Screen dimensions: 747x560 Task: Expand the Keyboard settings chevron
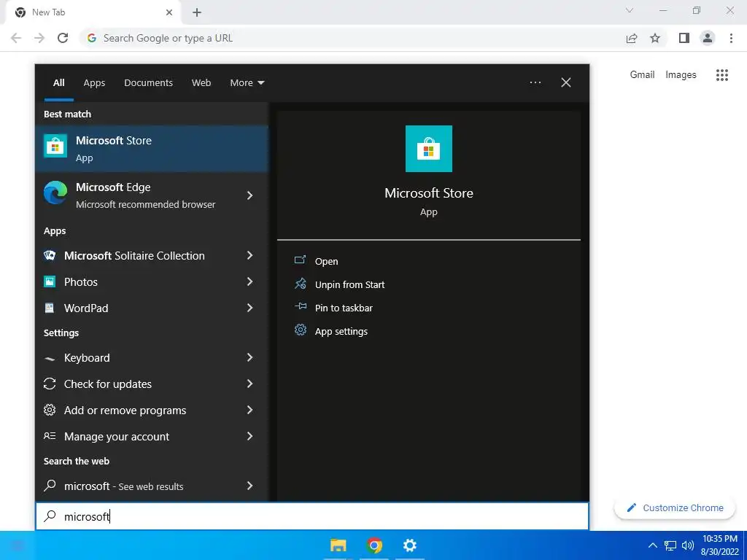pos(249,357)
